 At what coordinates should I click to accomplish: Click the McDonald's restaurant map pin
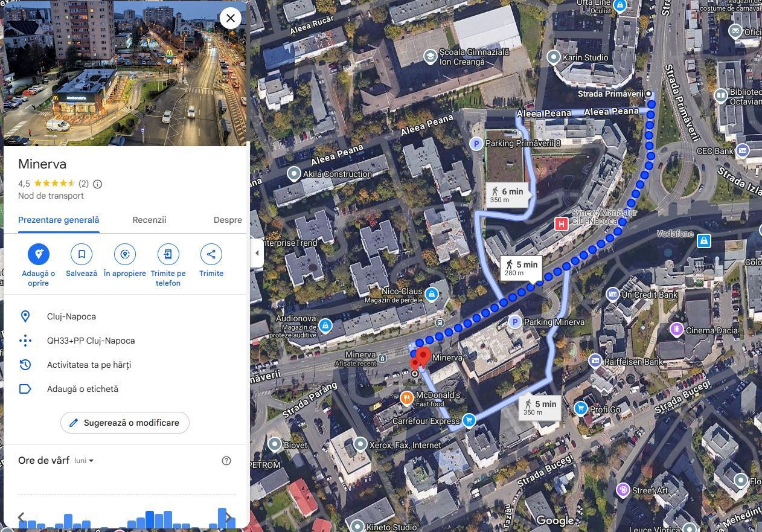pos(407,398)
